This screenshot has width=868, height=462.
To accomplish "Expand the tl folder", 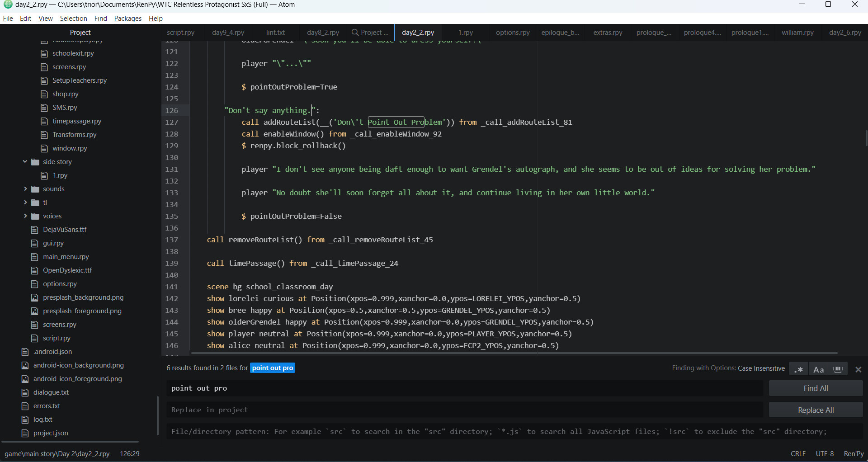I will (x=25, y=203).
